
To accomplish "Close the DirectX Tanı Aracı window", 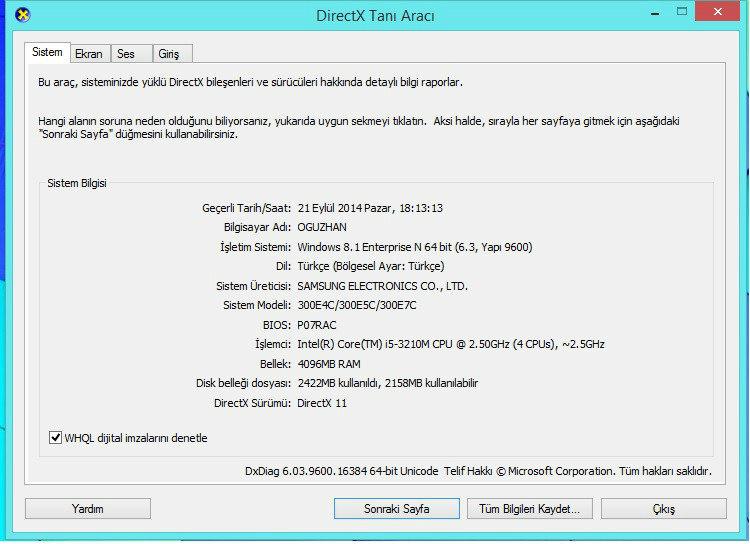I will tap(717, 11).
